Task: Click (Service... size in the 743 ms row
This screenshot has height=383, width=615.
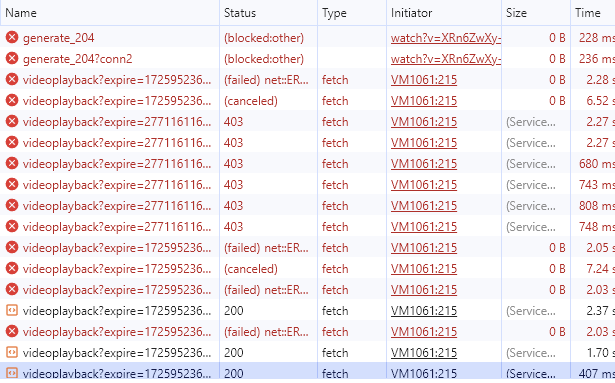Action: [531, 185]
